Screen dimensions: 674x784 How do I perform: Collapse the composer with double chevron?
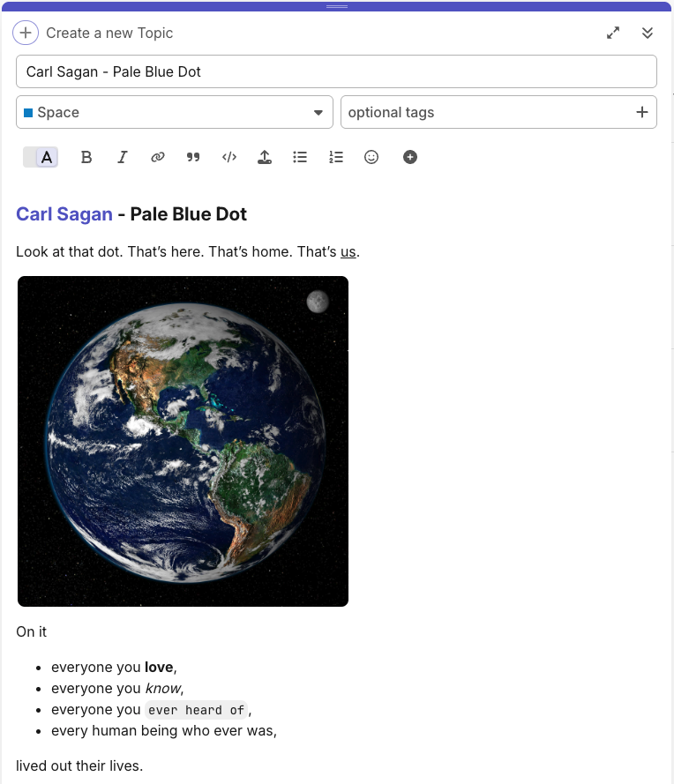coord(648,33)
